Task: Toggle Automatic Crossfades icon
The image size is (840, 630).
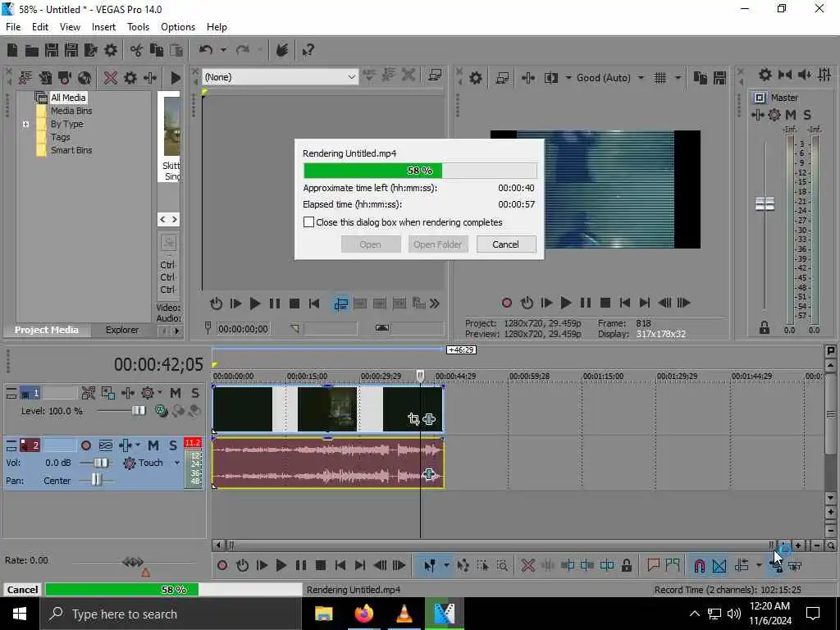Action: point(719,565)
